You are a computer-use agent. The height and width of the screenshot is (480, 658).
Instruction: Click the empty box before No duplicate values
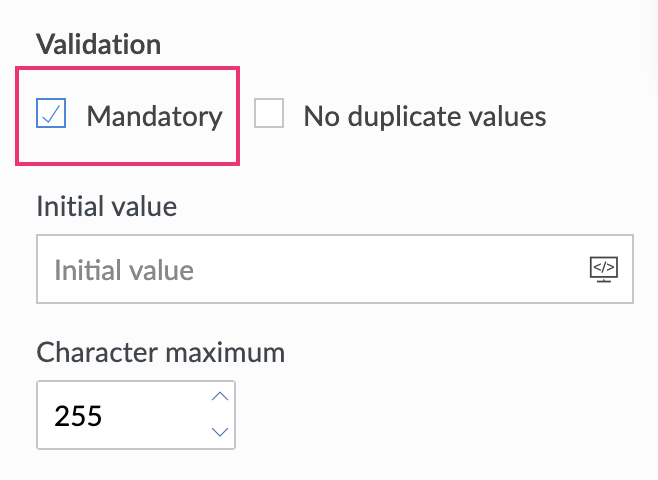269,115
